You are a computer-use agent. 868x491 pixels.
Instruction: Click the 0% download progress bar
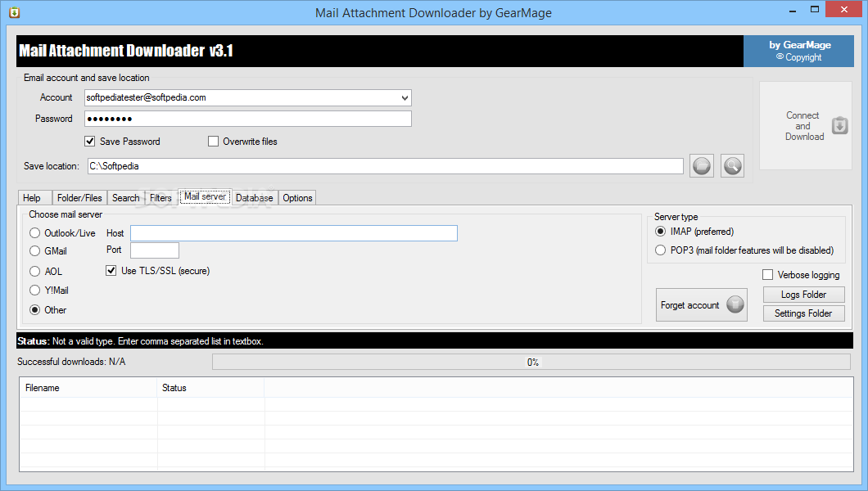point(531,363)
